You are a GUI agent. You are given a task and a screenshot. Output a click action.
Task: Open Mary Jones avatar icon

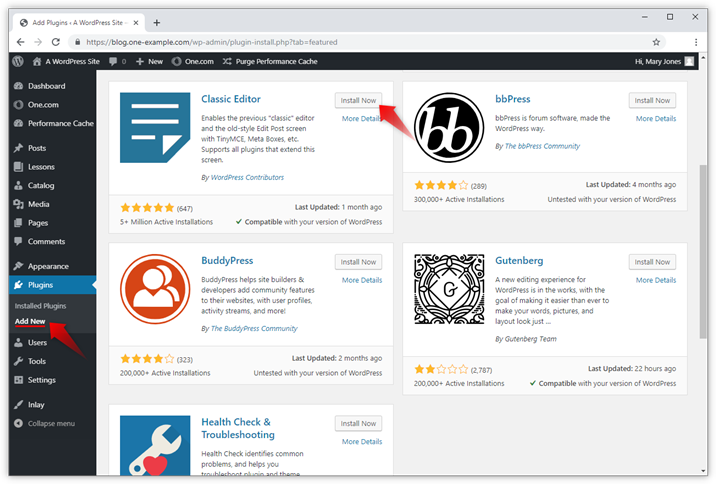[x=689, y=61]
